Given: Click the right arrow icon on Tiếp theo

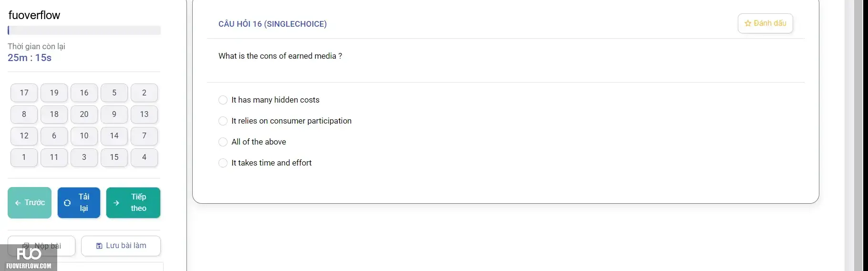Looking at the screenshot, I should 116,203.
